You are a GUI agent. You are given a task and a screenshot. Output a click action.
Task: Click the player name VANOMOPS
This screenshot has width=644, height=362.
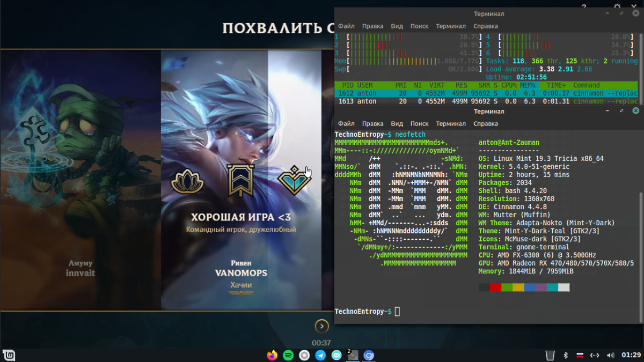click(241, 273)
